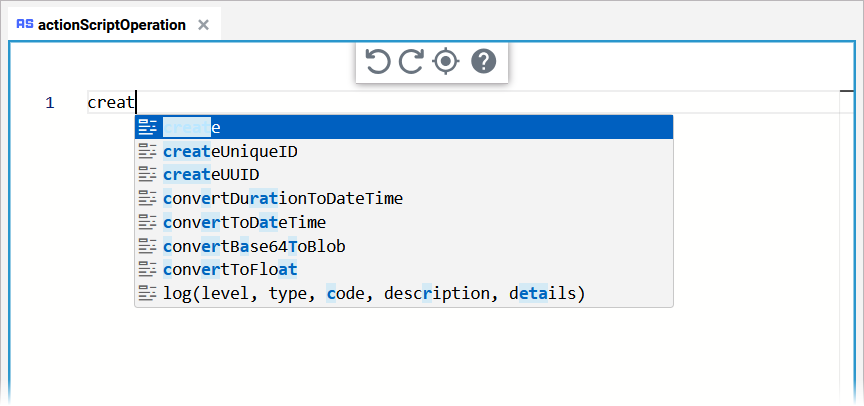The image size is (864, 406).
Task: Click the icon next to convertToFloat
Action: point(148,270)
